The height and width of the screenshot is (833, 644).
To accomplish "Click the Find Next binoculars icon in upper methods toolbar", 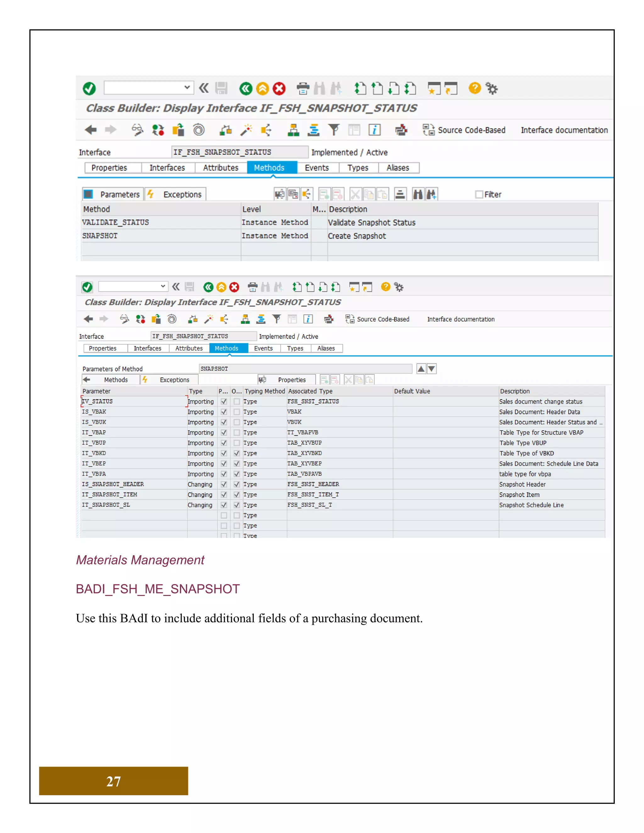I will tap(431, 194).
